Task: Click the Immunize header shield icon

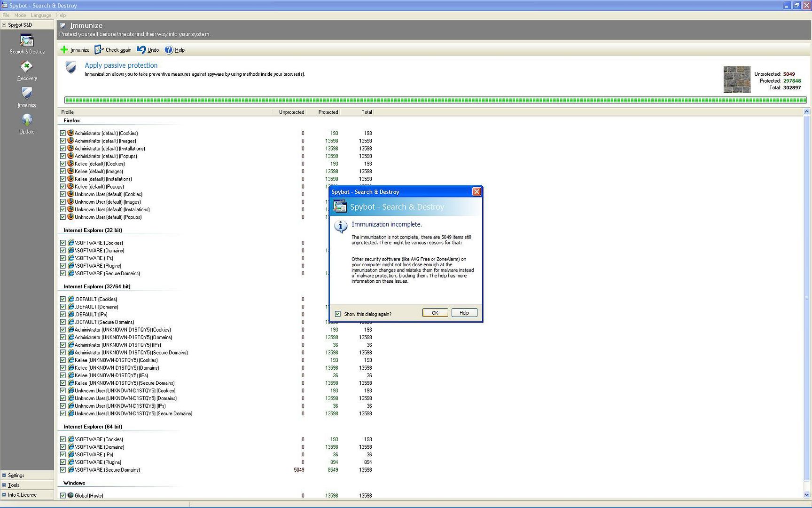Action: 63,26
